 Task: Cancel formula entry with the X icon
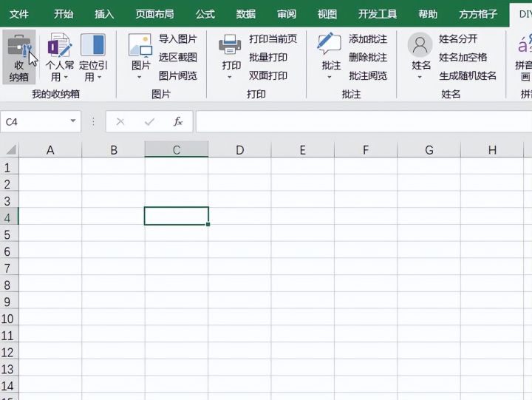[120, 121]
